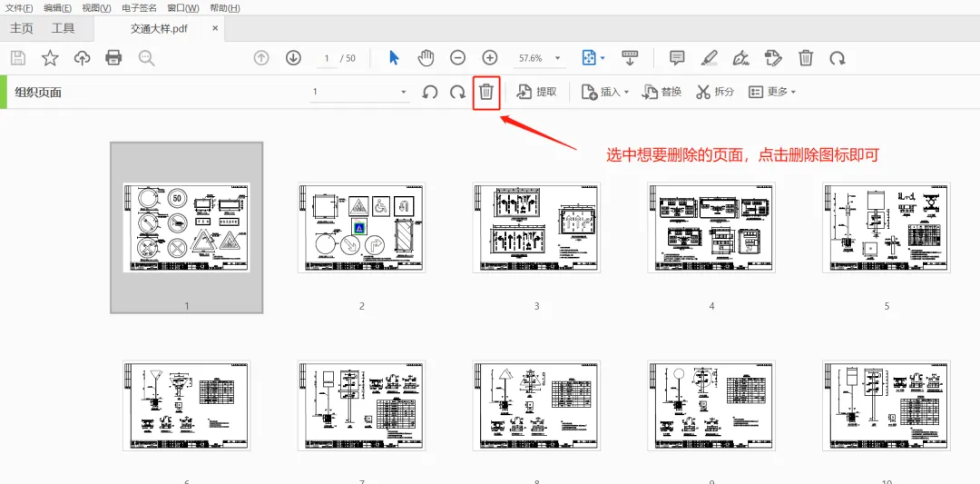Select page 3 thumbnail
Viewport: 980px width, 484px height.
[x=536, y=228]
